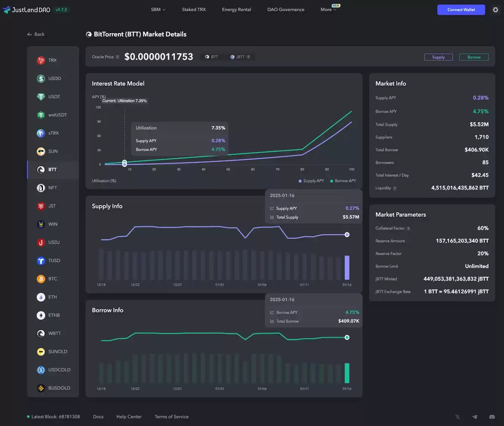504x426 pixels.
Task: Click the highlighted 01/16 bar in Supply Info
Action: pyautogui.click(x=347, y=268)
